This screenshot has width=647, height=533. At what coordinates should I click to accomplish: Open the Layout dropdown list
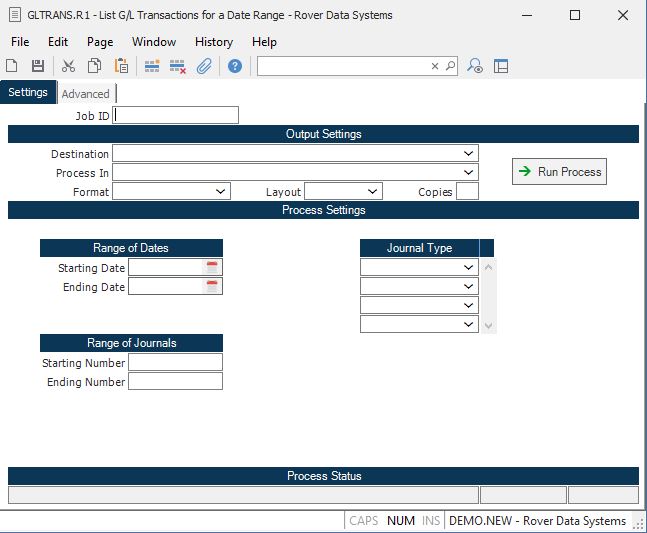(x=373, y=191)
